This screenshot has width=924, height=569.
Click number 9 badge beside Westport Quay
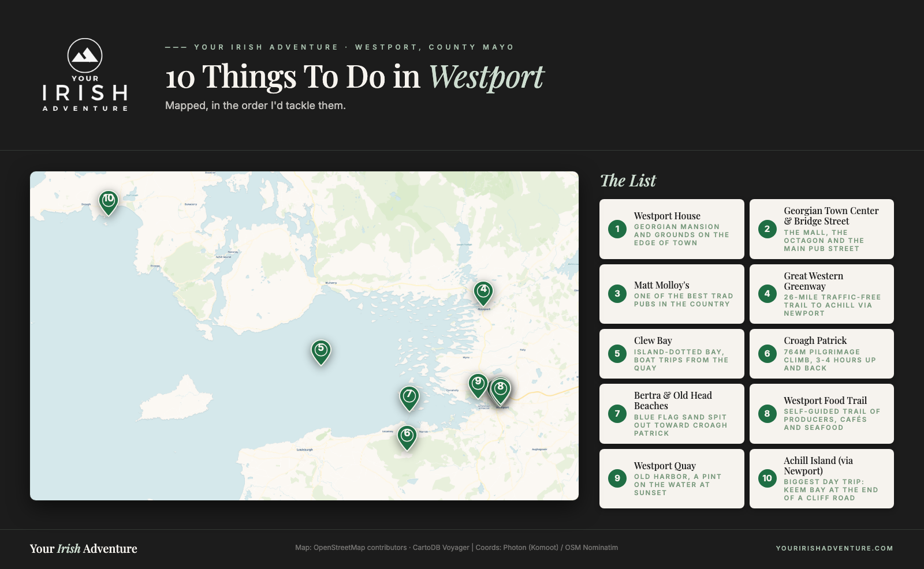pyautogui.click(x=617, y=478)
